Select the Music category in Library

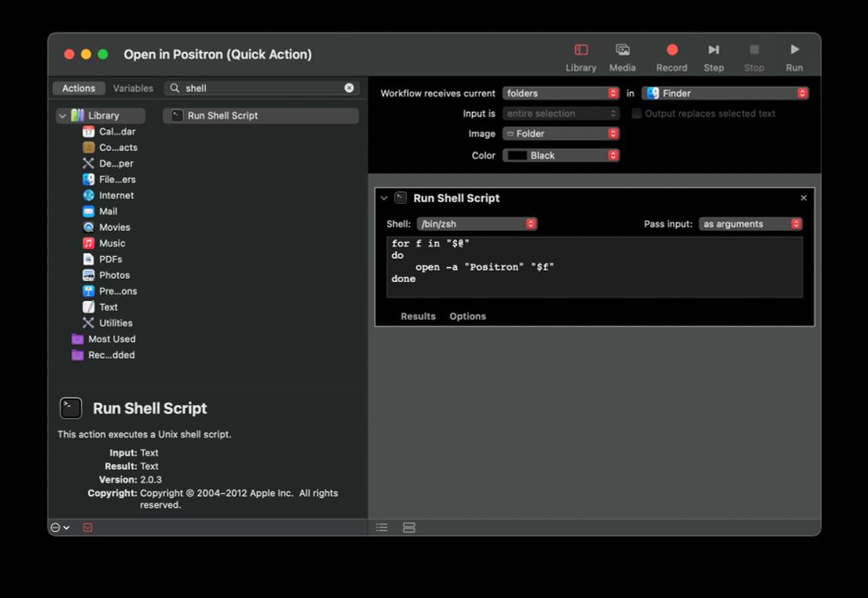point(104,243)
